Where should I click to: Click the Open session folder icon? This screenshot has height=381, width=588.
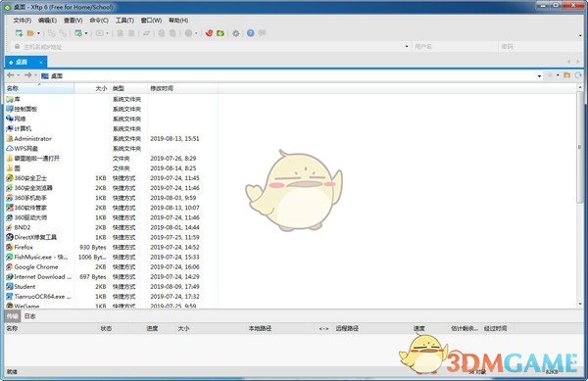[x=30, y=33]
